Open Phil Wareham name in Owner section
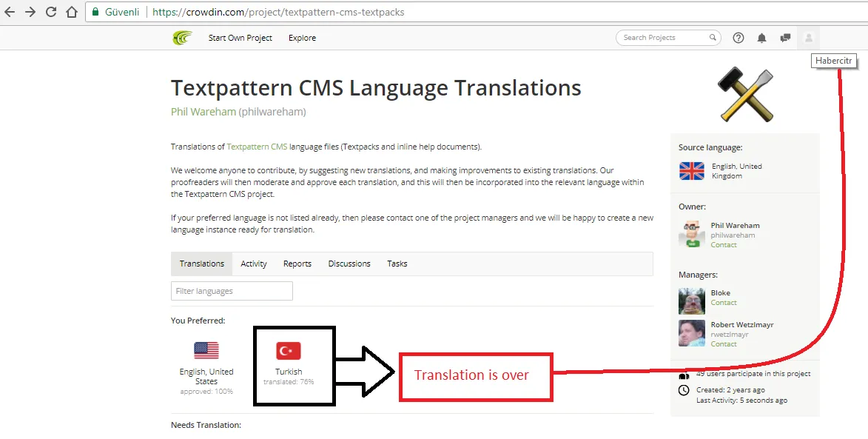868x439 pixels. tap(735, 225)
